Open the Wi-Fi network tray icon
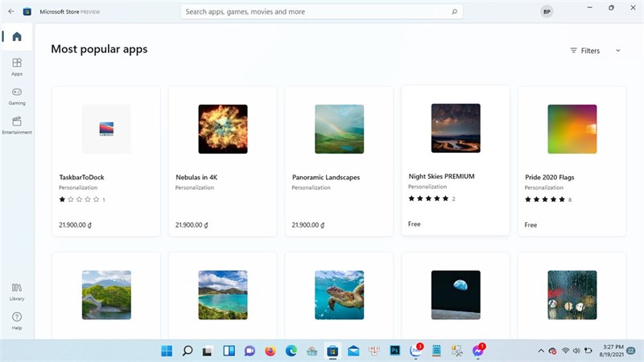This screenshot has width=644, height=362. (x=566, y=351)
